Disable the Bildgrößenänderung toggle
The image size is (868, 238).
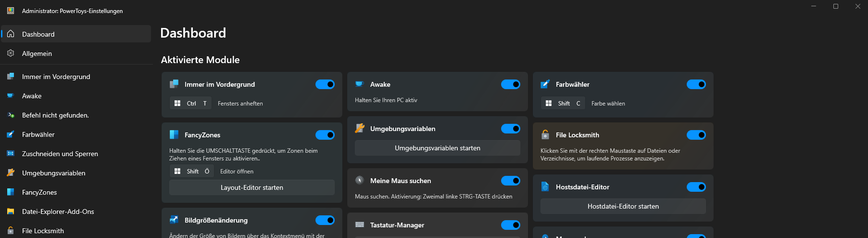click(325, 220)
